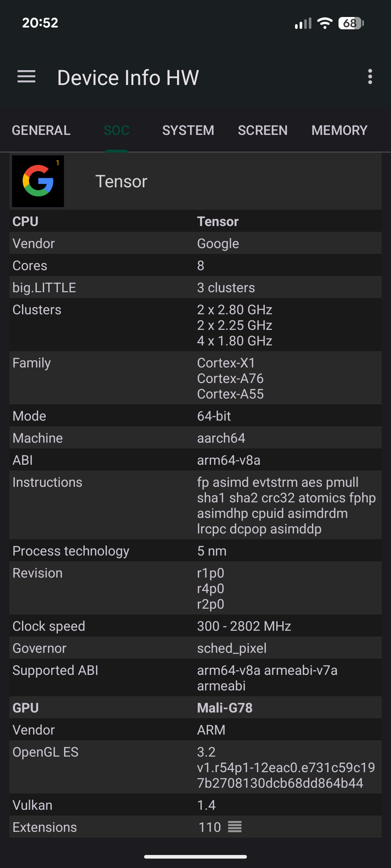
Task: Tap the Google Tensor chip logo
Action: tap(38, 181)
